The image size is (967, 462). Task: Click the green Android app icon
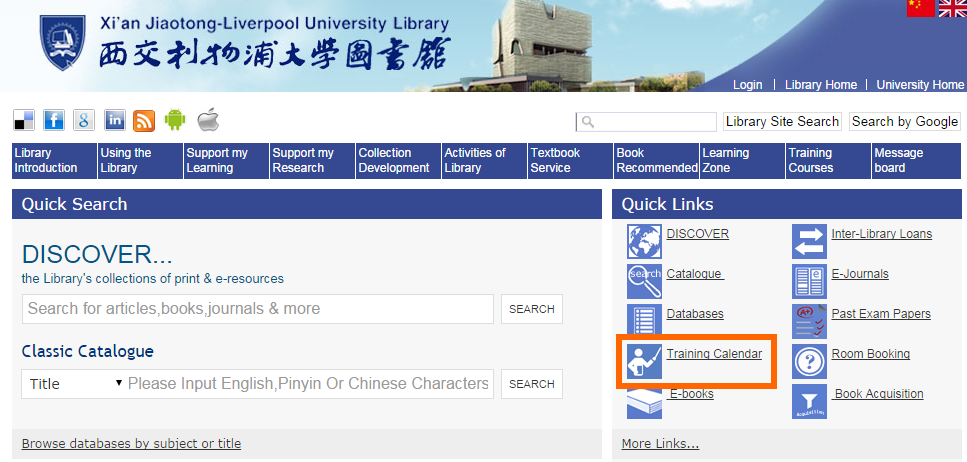point(175,120)
